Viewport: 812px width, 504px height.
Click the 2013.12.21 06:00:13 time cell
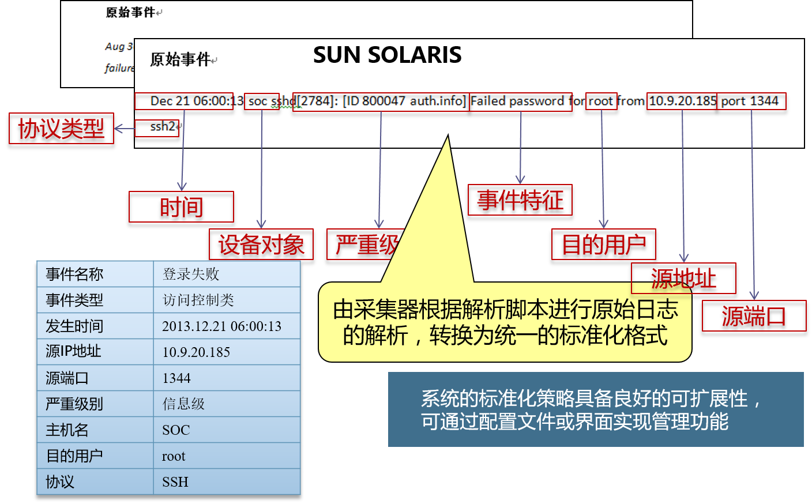(x=226, y=326)
